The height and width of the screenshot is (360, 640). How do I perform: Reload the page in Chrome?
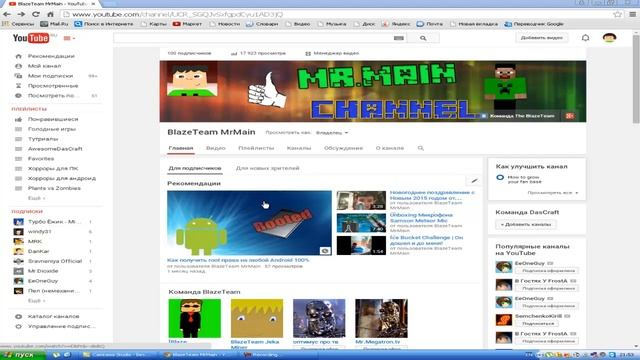pos(36,14)
